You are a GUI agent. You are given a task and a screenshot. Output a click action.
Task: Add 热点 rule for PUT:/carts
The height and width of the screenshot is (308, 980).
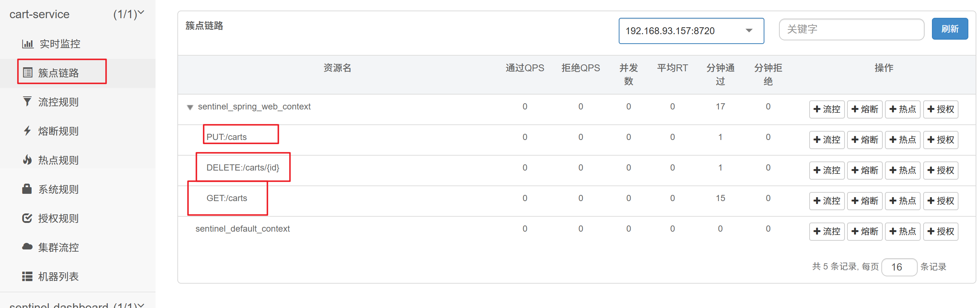903,140
